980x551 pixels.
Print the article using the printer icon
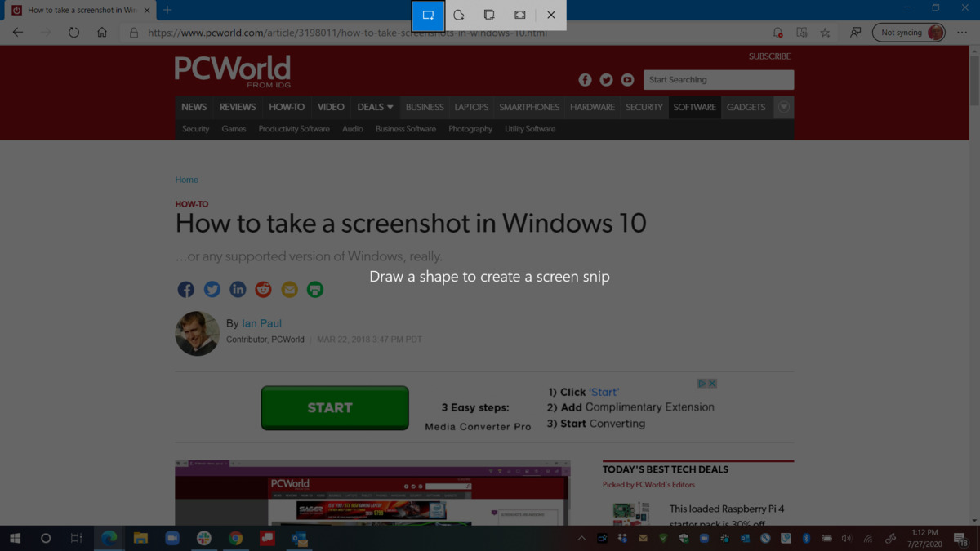(x=315, y=289)
